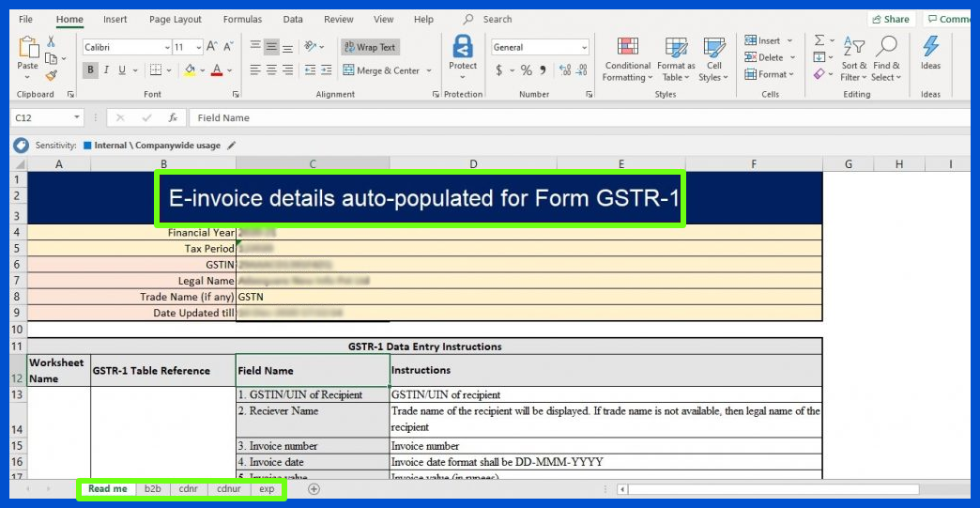The width and height of the screenshot is (980, 508).
Task: Click the Fill down icon
Action: 819,57
